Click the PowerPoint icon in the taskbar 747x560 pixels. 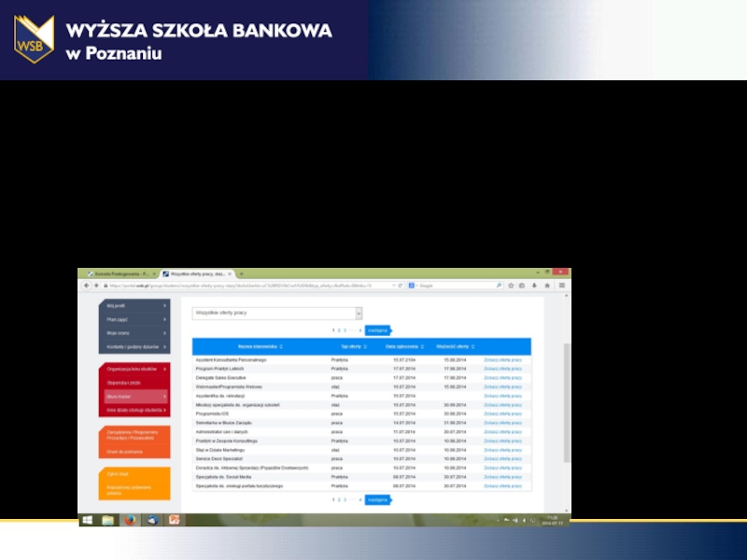click(x=174, y=520)
